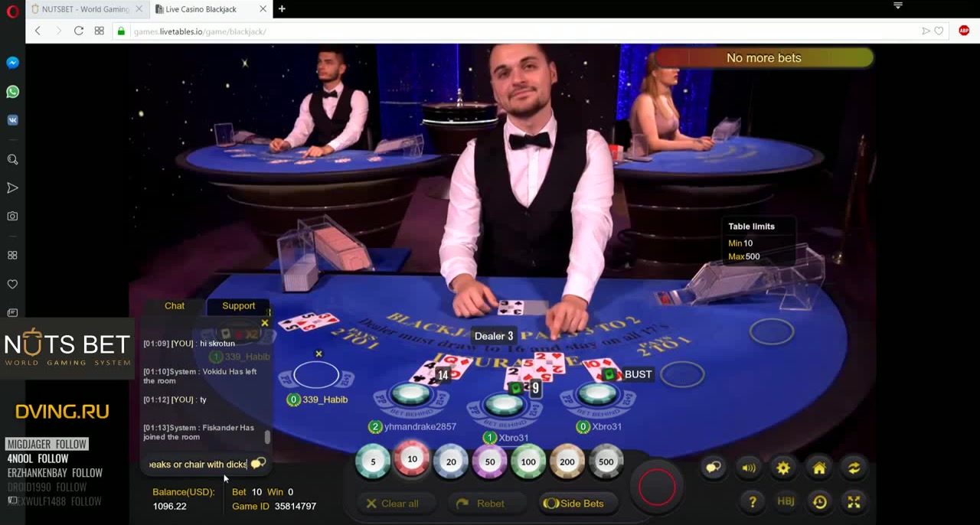Viewport: 980px width, 525px height.
Task: Click the Rebet button
Action: (x=482, y=504)
